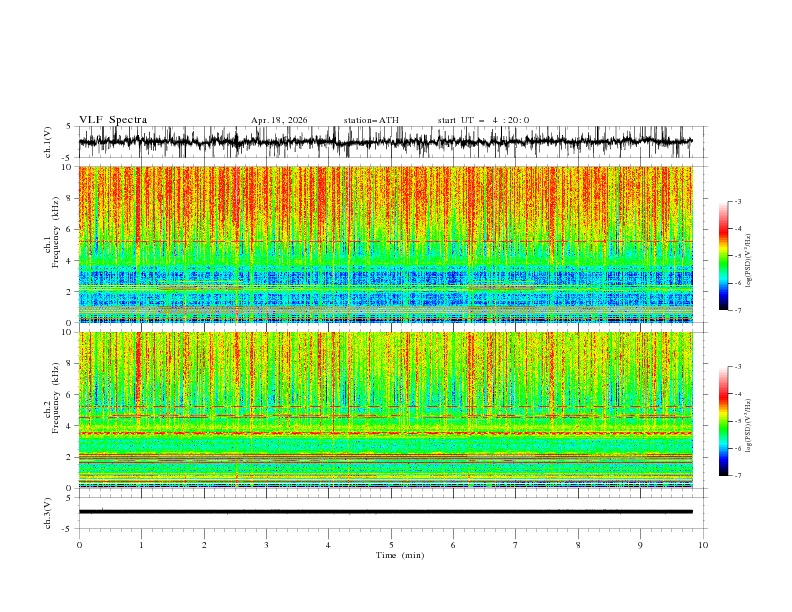
Task: Click the red horizontal line near 3.5 kHz in ch.2
Action: pos(386,433)
